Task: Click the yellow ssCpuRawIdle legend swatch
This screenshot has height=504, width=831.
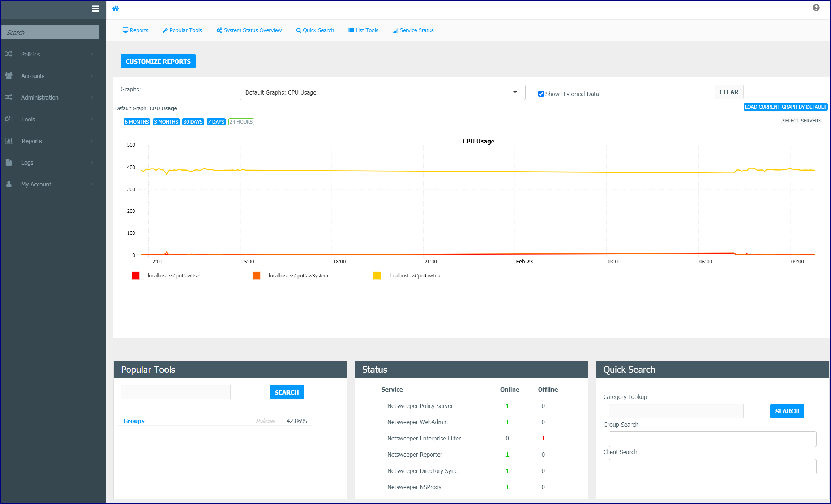Action: click(377, 276)
